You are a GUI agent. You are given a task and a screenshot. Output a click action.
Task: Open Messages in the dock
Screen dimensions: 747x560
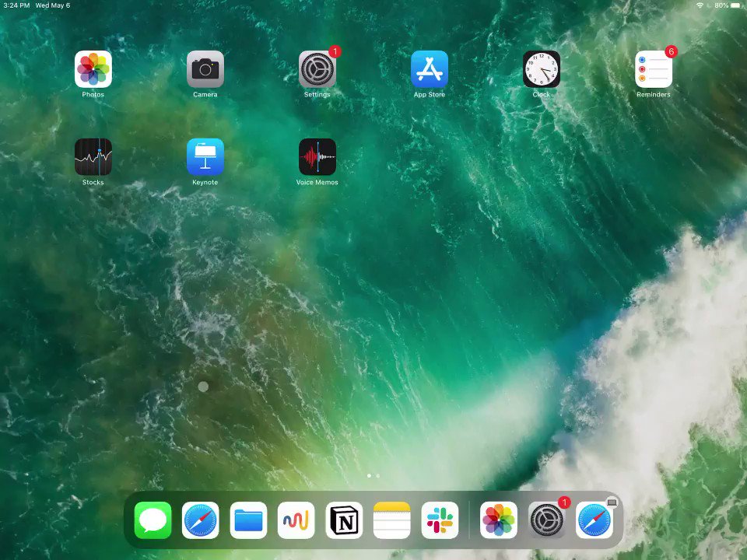pyautogui.click(x=153, y=520)
